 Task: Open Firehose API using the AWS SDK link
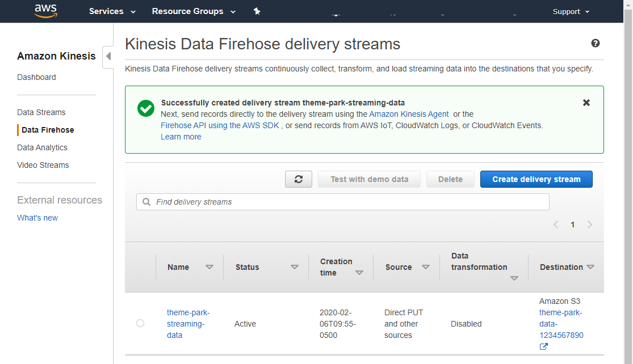(x=220, y=125)
